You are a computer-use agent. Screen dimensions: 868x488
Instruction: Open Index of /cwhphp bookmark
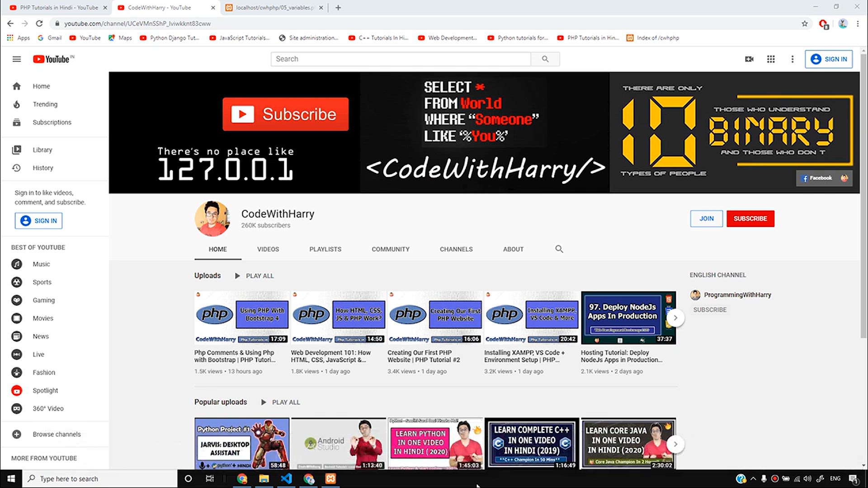pyautogui.click(x=653, y=38)
